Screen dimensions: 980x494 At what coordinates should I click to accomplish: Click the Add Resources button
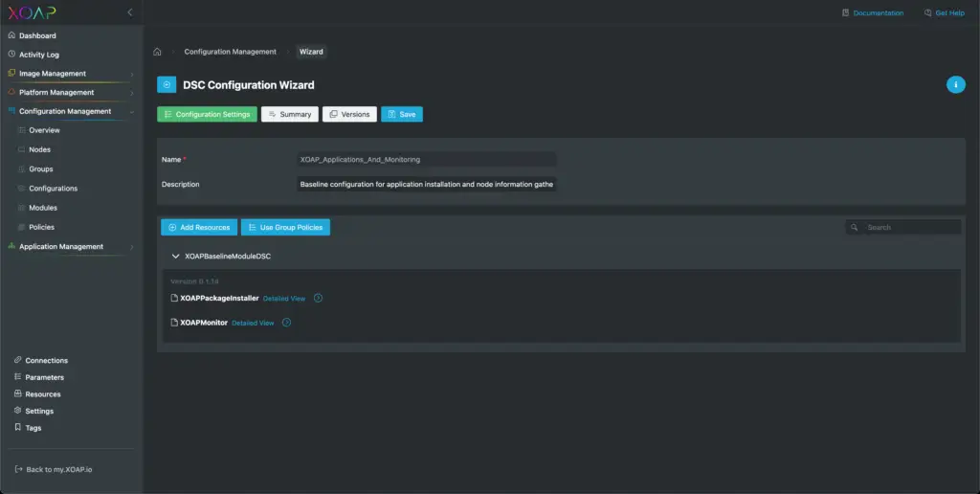pos(199,228)
